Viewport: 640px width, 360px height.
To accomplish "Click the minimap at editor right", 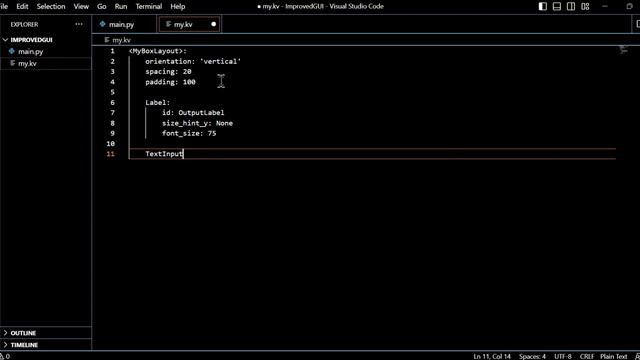I will coord(624,50).
